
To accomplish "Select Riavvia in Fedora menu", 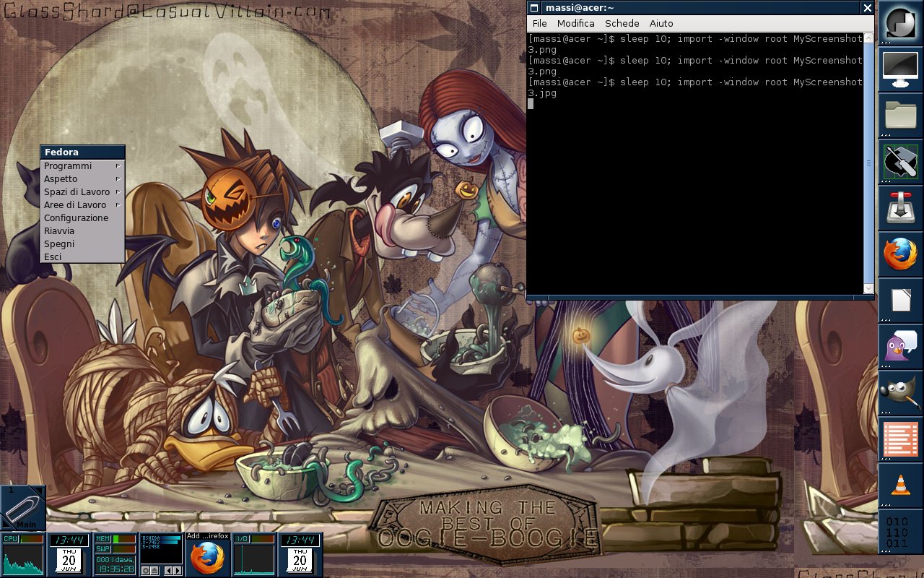I will 82,231.
